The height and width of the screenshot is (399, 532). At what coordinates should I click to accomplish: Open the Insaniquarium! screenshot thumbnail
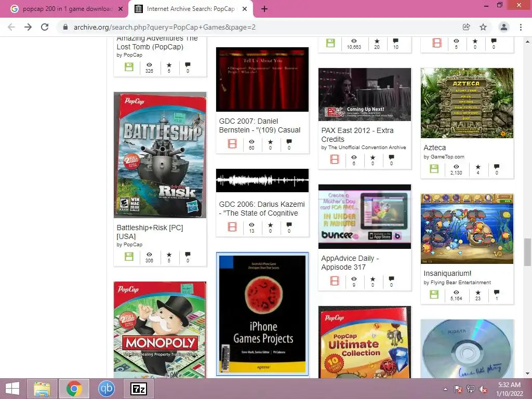point(467,229)
